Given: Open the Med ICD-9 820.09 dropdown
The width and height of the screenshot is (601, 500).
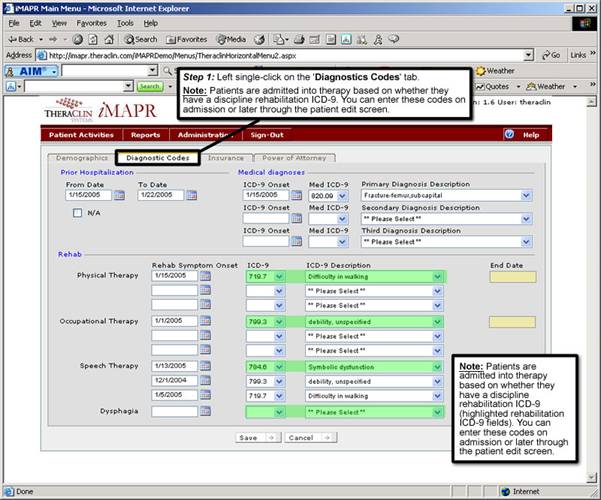Looking at the screenshot, I should coord(344,195).
